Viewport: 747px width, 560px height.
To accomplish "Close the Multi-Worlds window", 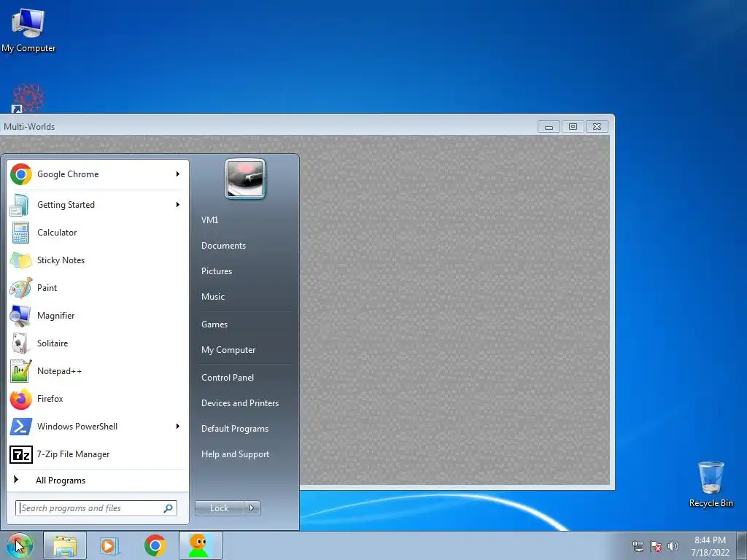I will click(597, 127).
